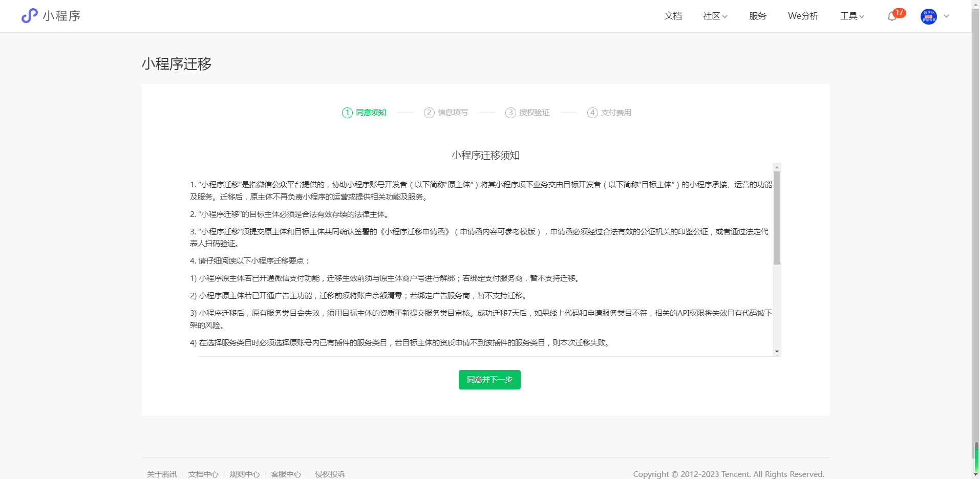Open the notification bell icon
The width and height of the screenshot is (980, 479).
891,17
